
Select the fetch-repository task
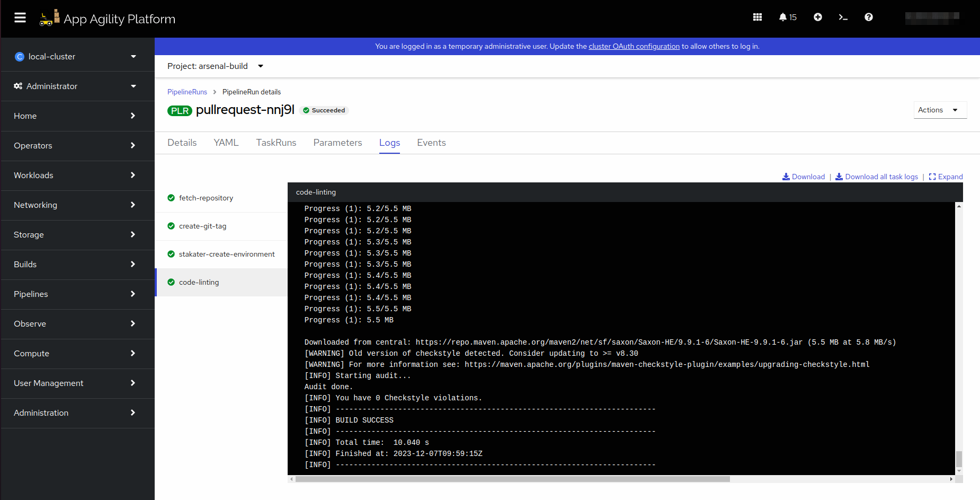206,198
